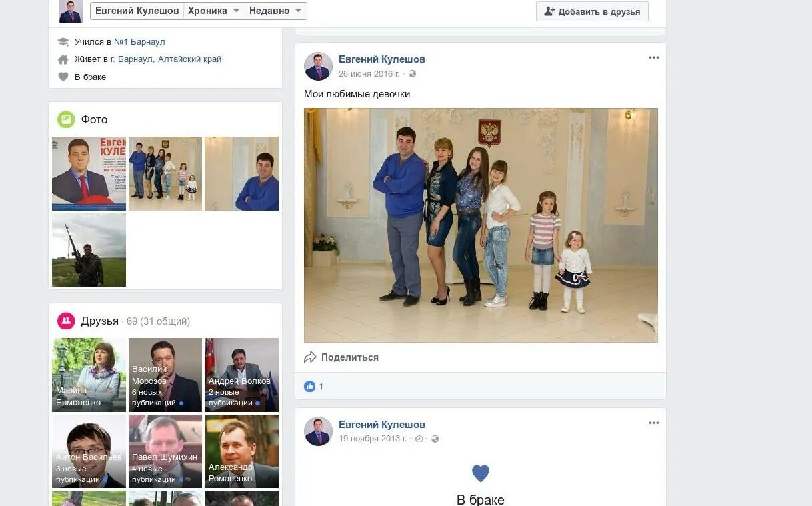Click the 19 ноября 2013 г. timestamp
This screenshot has height=506, width=812.
click(373, 439)
